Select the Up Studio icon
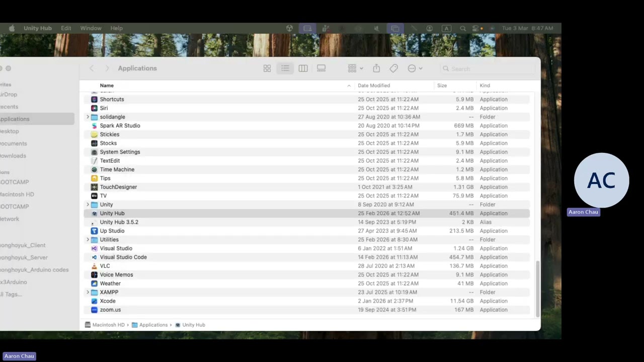This screenshot has width=644, height=362. (94, 231)
